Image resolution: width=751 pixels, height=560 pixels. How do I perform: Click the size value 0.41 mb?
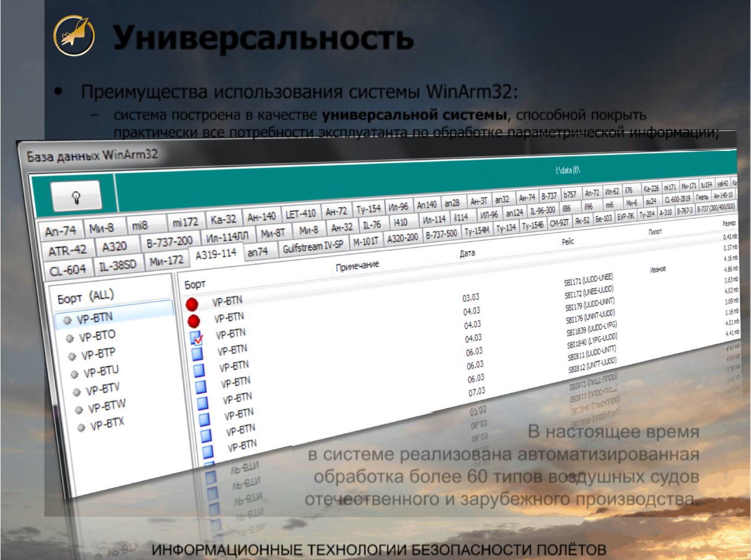tap(730, 237)
